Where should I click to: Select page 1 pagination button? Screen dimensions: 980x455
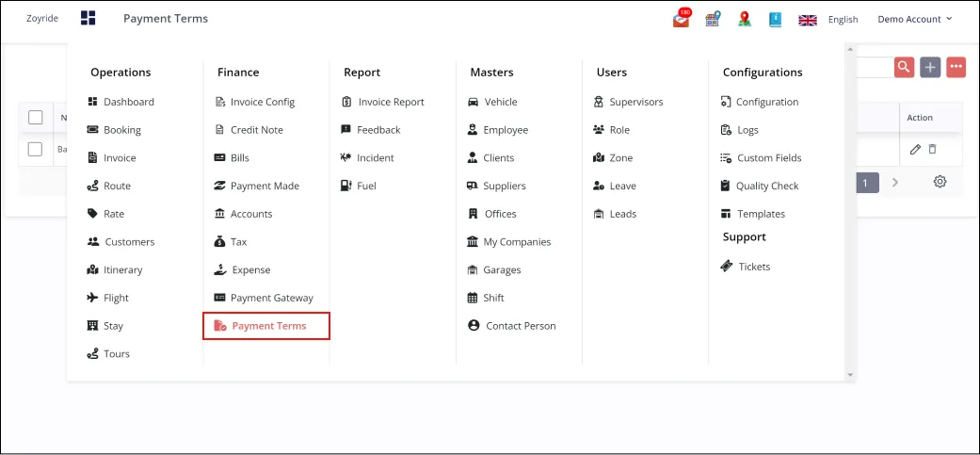coord(866,183)
